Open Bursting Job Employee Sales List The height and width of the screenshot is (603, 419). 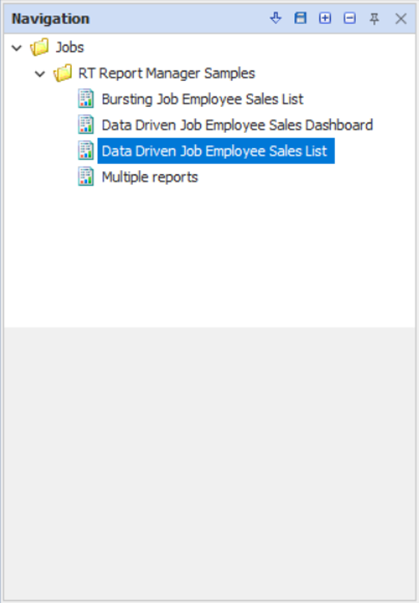pyautogui.click(x=202, y=99)
